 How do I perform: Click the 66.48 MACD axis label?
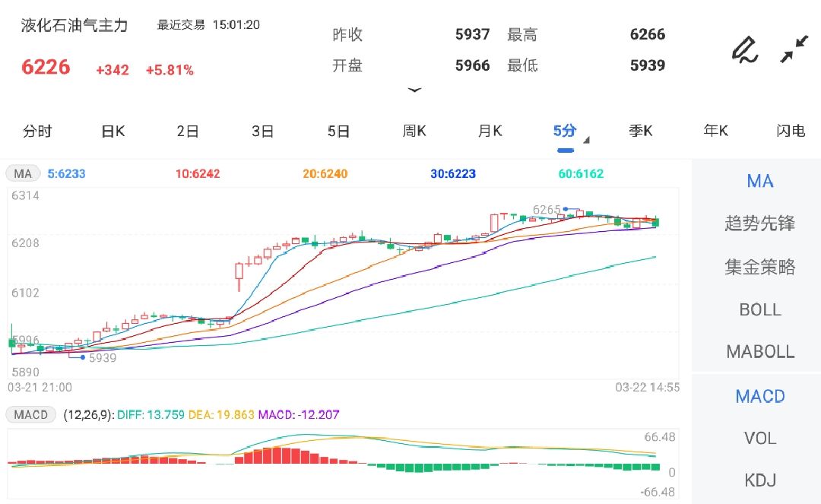[x=659, y=437]
